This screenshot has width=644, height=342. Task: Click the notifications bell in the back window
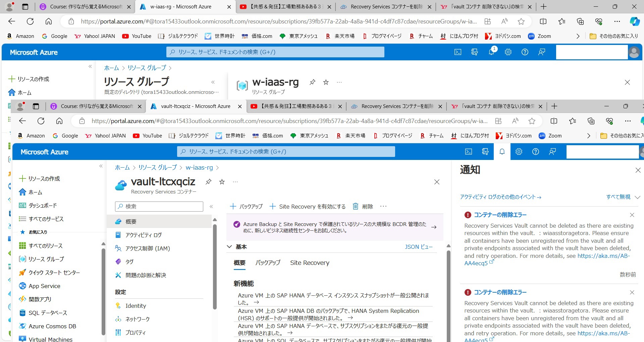[x=491, y=52]
